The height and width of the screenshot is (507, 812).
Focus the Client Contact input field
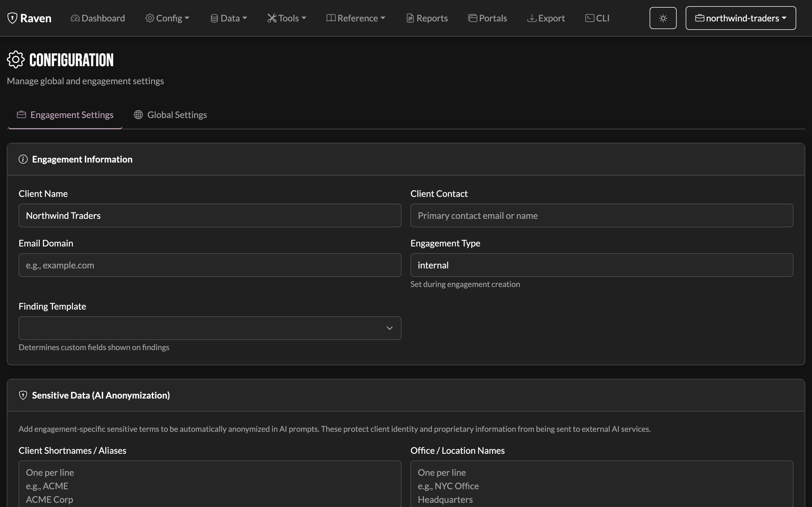tap(602, 215)
